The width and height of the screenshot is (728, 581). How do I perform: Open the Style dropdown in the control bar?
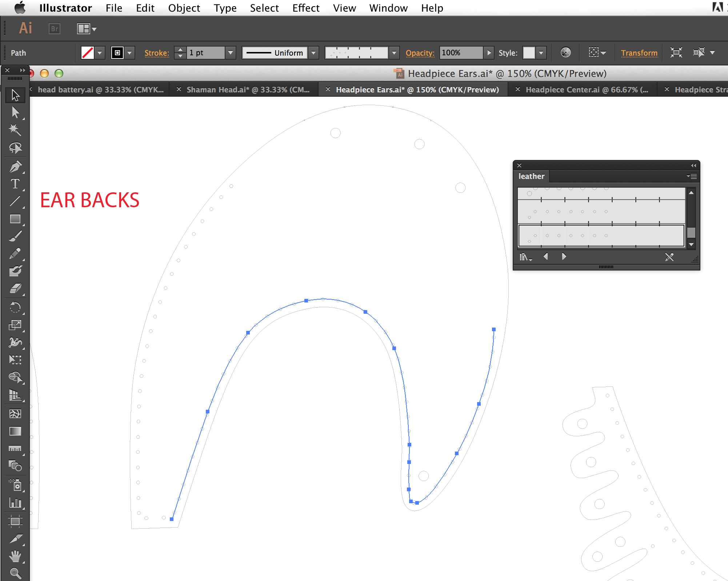[x=541, y=53]
